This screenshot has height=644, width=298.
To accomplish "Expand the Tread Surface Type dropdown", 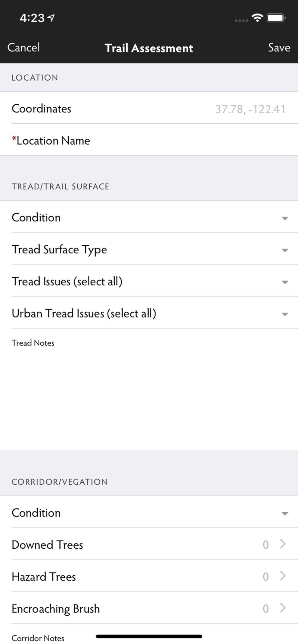I will point(284,250).
